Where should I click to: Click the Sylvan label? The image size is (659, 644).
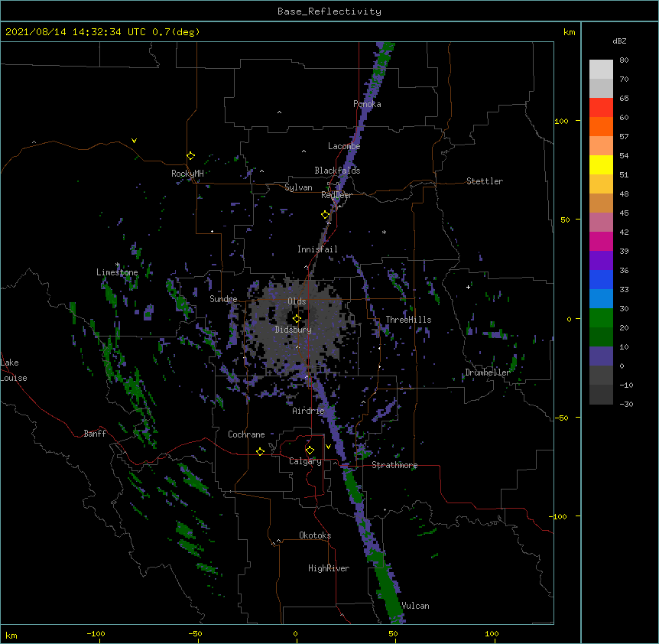[x=298, y=187]
